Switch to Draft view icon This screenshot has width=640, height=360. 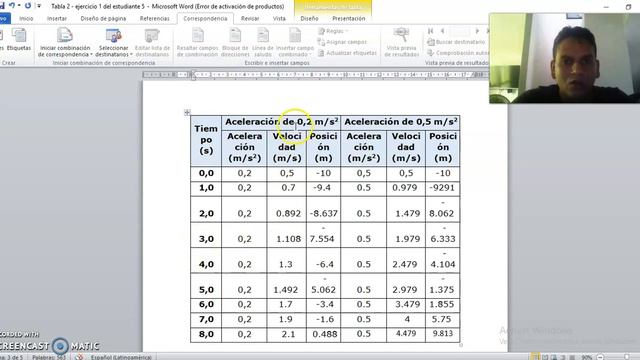point(572,357)
